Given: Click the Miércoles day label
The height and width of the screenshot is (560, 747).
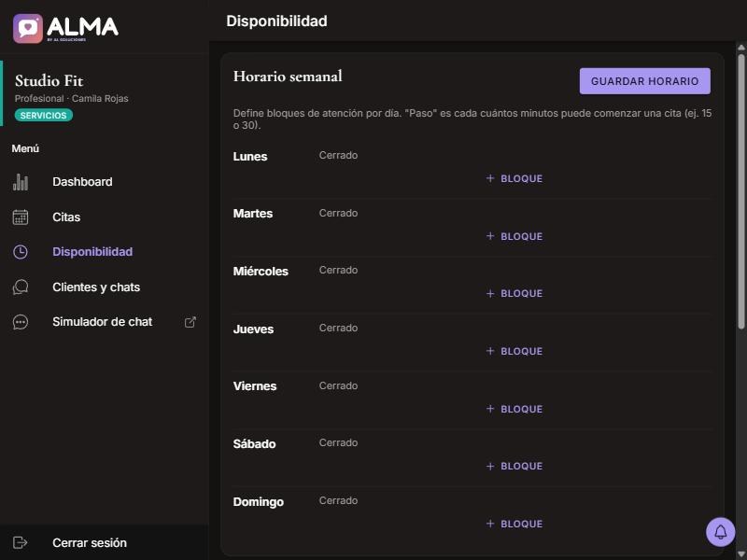Looking at the screenshot, I should pos(261,272).
